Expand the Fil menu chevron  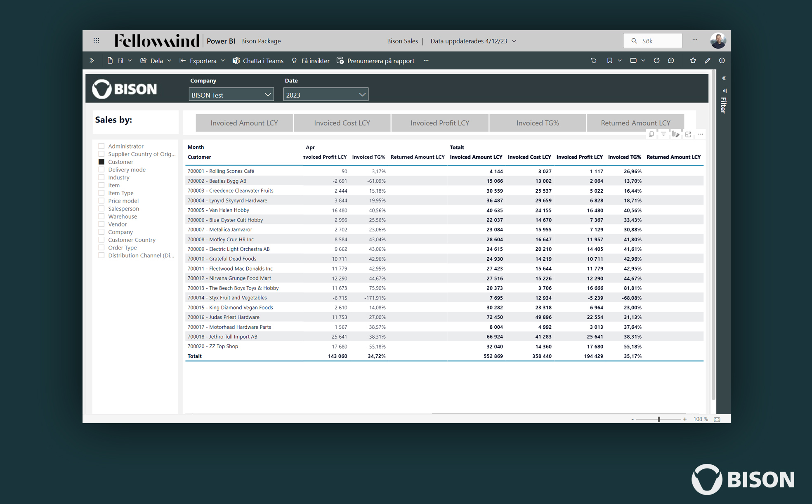point(130,61)
